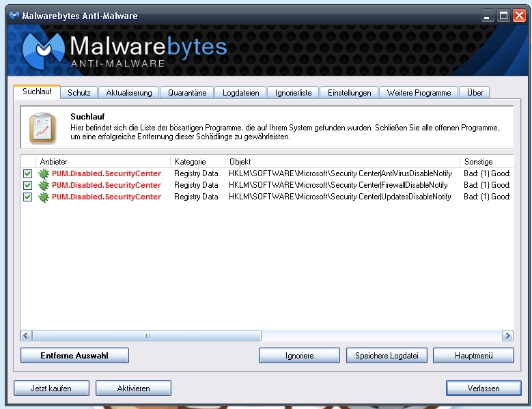532x409 pixels.
Task: Sort by the Objekt column header
Action: pos(342,161)
